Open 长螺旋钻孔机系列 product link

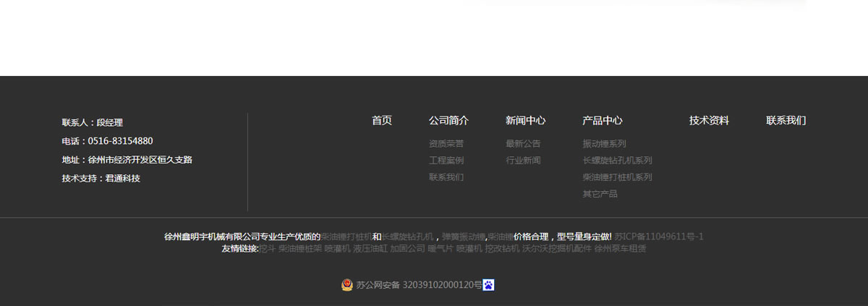click(x=617, y=161)
